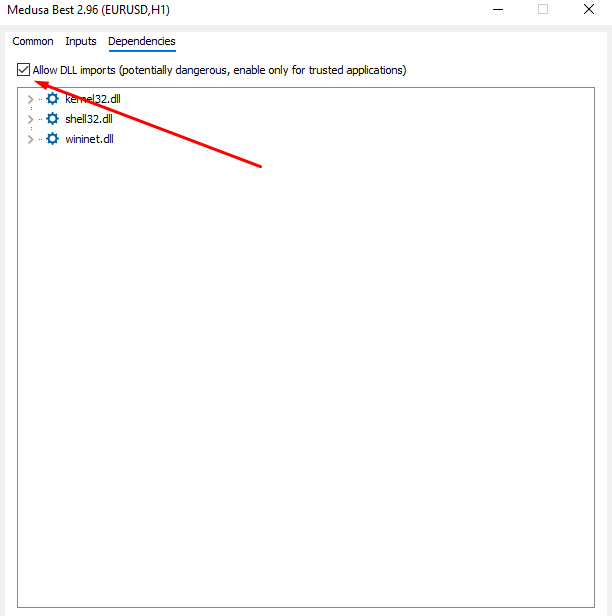Expand the shell32.dll tree node
This screenshot has width=612, height=616.
(30, 119)
